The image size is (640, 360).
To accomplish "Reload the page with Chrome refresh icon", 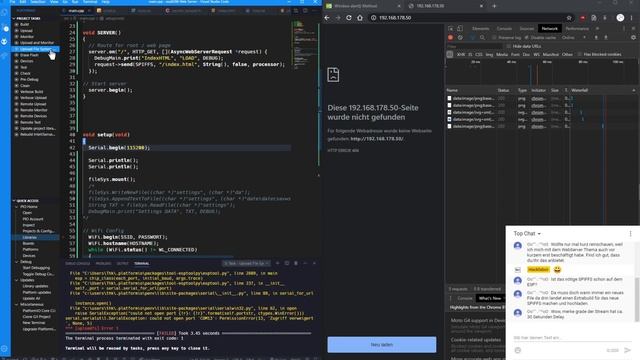I will tap(349, 18).
